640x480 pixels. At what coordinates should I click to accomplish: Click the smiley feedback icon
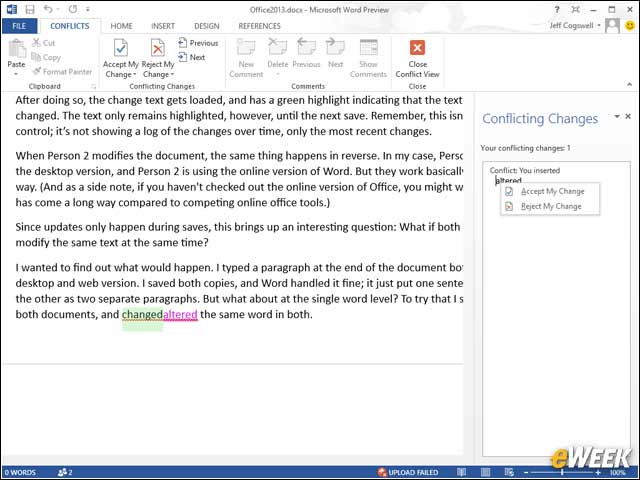click(x=630, y=26)
